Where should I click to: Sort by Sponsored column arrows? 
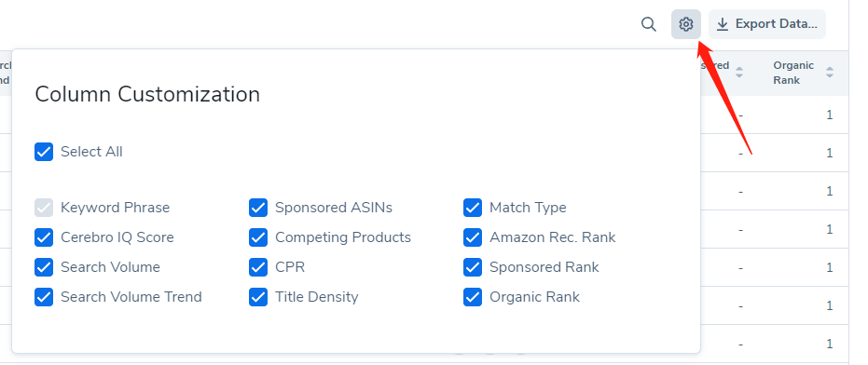click(x=738, y=73)
